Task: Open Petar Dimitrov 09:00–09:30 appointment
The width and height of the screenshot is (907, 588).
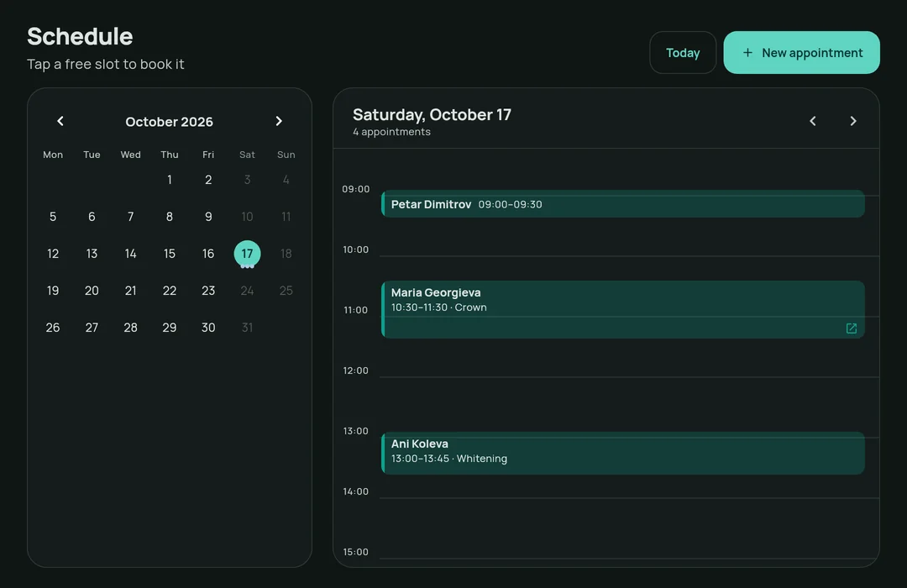Action: point(623,204)
